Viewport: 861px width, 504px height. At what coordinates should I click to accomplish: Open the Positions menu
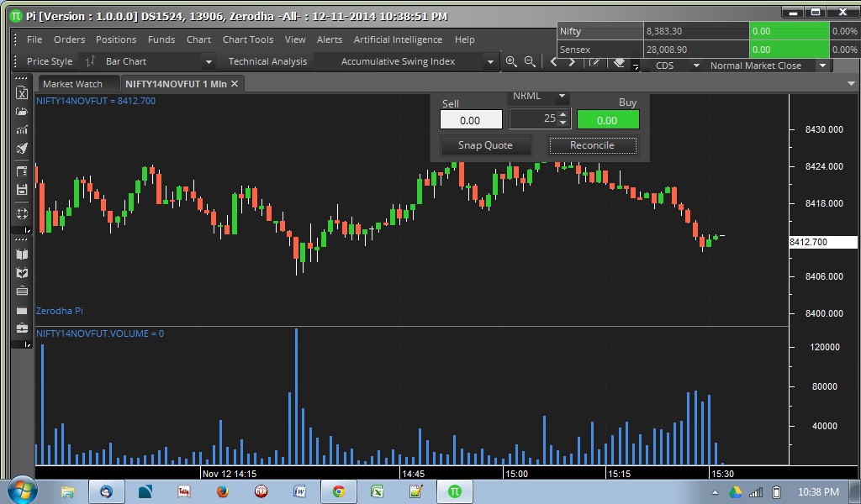click(x=116, y=39)
